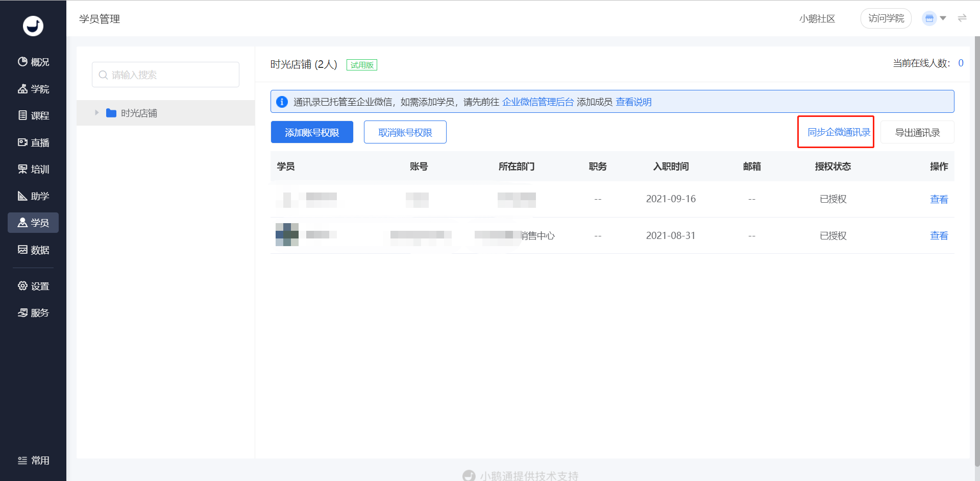Expand the 时光店铺 tree node

point(96,113)
